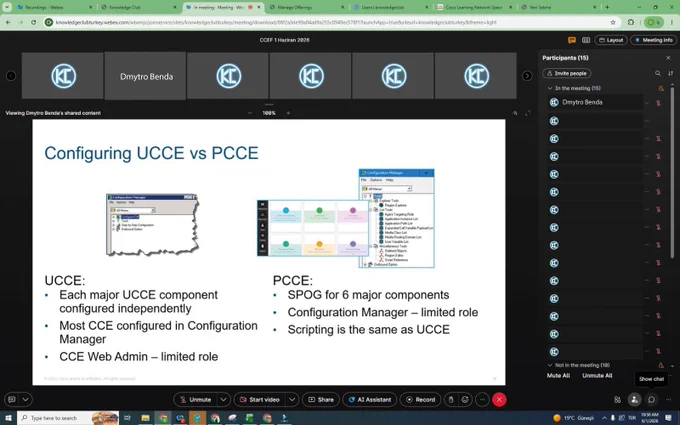Open caption options arrow at bottom-left

(x=26, y=399)
